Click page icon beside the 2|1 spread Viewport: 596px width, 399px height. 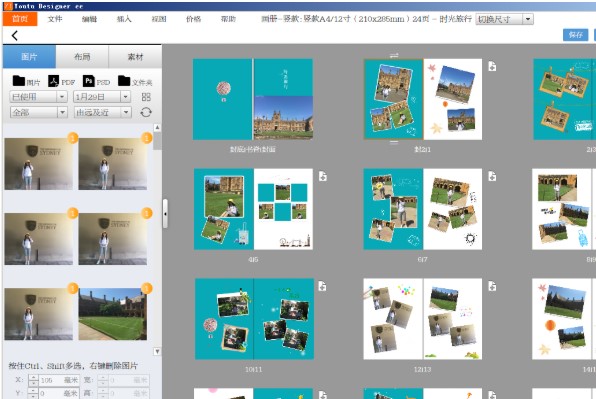492,66
